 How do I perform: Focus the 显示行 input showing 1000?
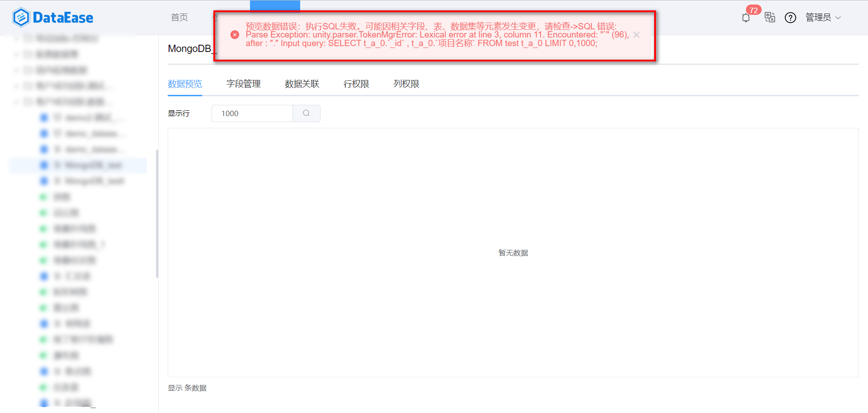click(x=252, y=113)
